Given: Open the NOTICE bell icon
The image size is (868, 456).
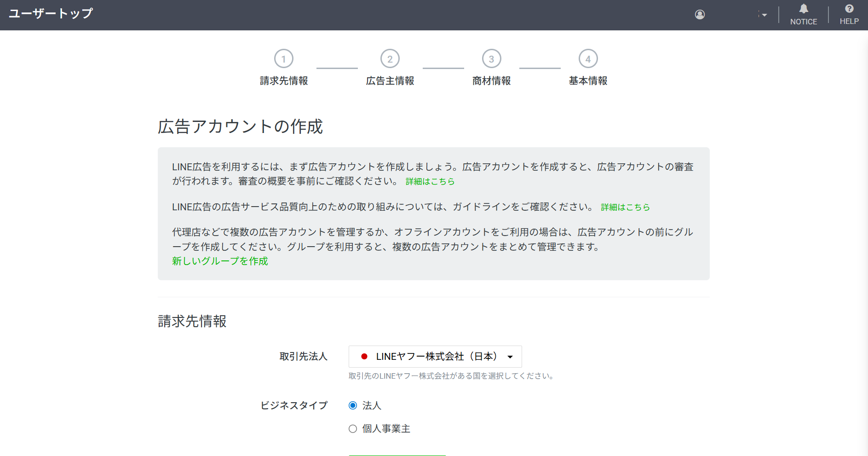Looking at the screenshot, I should [x=803, y=9].
